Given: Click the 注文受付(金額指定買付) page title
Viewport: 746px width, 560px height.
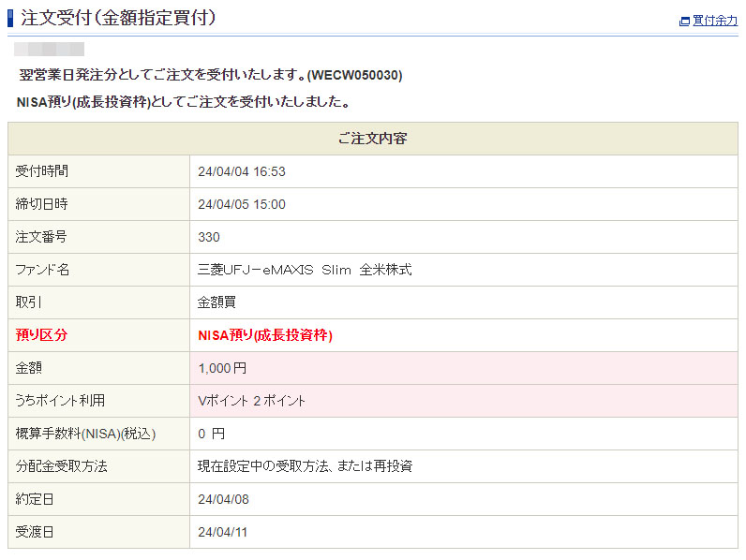Looking at the screenshot, I should click(x=118, y=18).
